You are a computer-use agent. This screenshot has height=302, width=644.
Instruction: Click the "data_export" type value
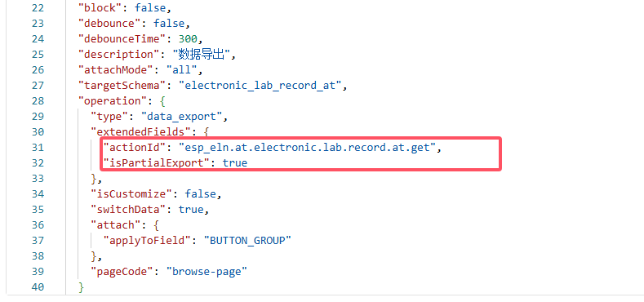[181, 117]
